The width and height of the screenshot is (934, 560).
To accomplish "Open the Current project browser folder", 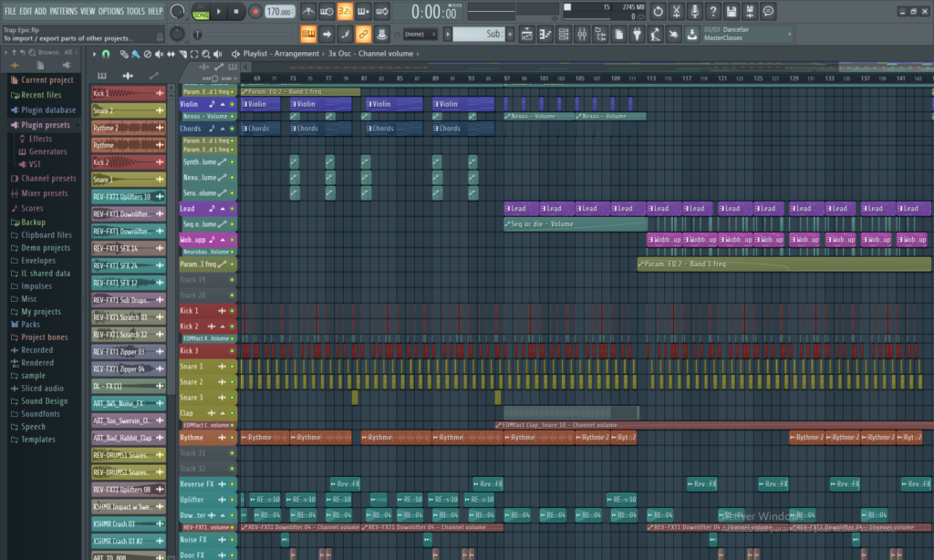I will pyautogui.click(x=42, y=80).
